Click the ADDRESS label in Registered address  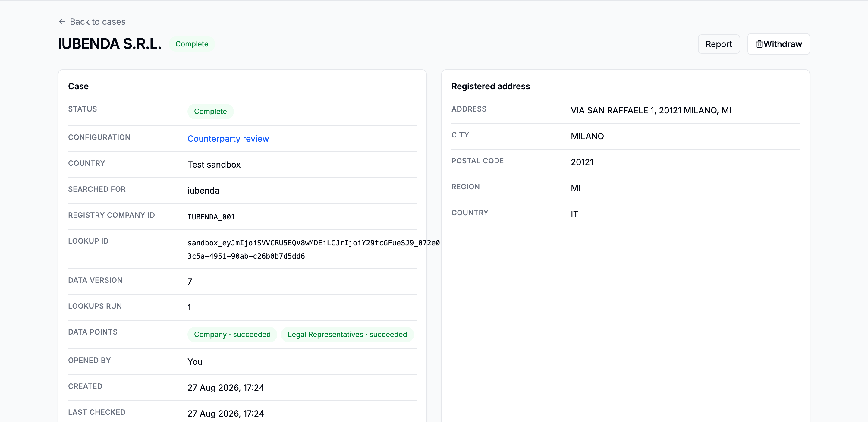pos(469,109)
